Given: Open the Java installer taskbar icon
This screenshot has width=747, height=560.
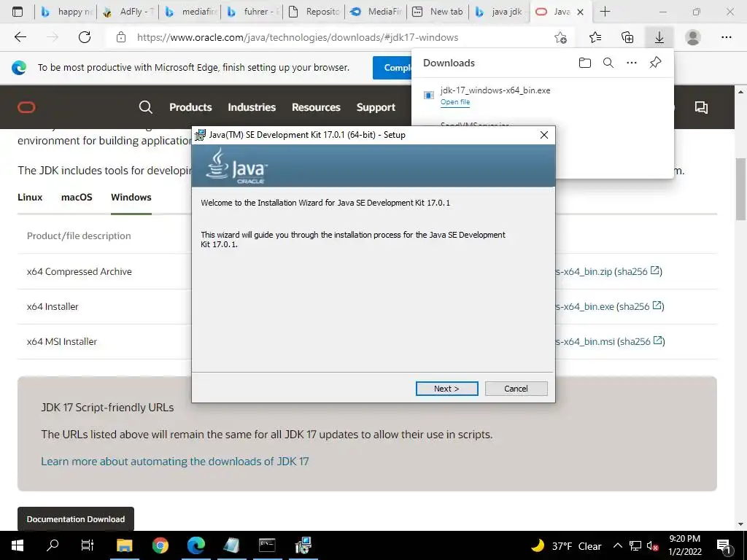Looking at the screenshot, I should [303, 545].
